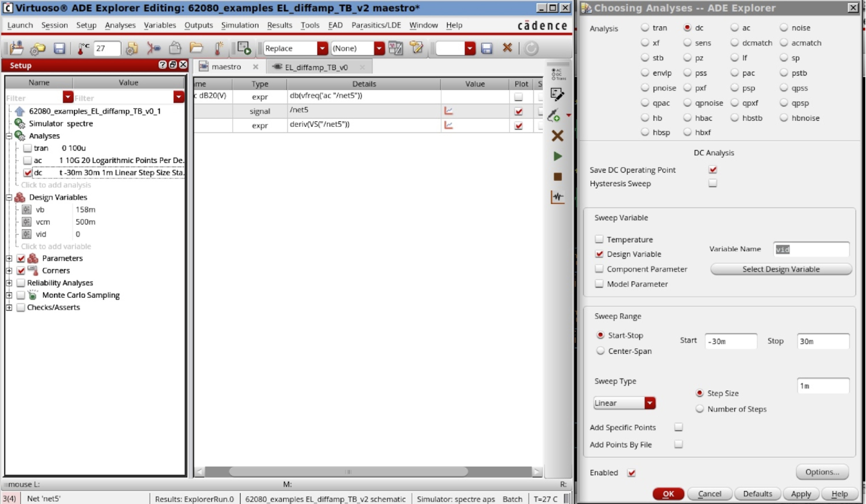Screen dimensions: 866x504
Task: Expand the Monte Carlo Sampling tree node
Action: 9,295
